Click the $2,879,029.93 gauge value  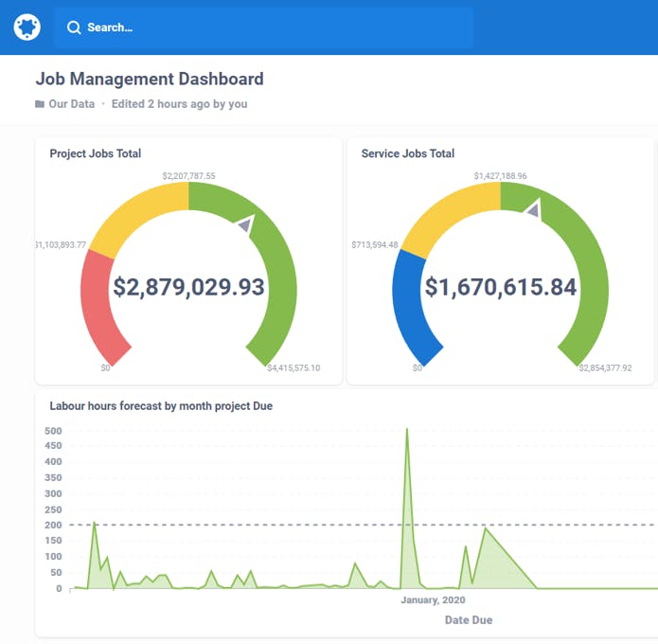(188, 288)
